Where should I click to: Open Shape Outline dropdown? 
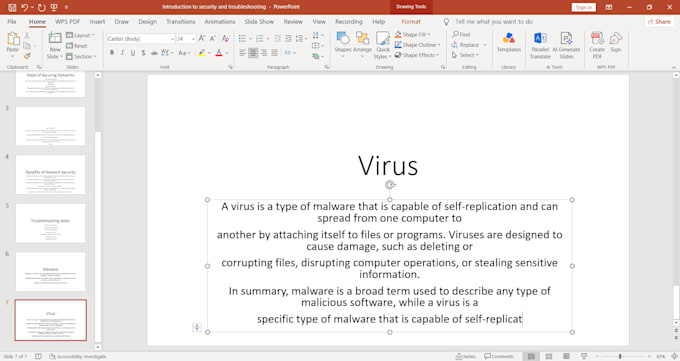[x=417, y=45]
